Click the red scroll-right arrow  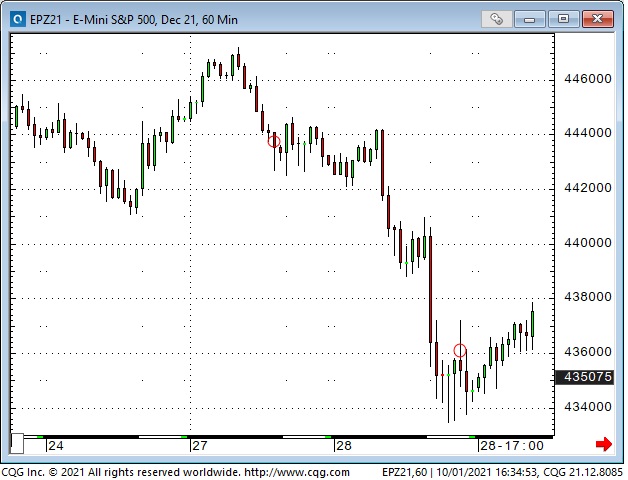(604, 444)
